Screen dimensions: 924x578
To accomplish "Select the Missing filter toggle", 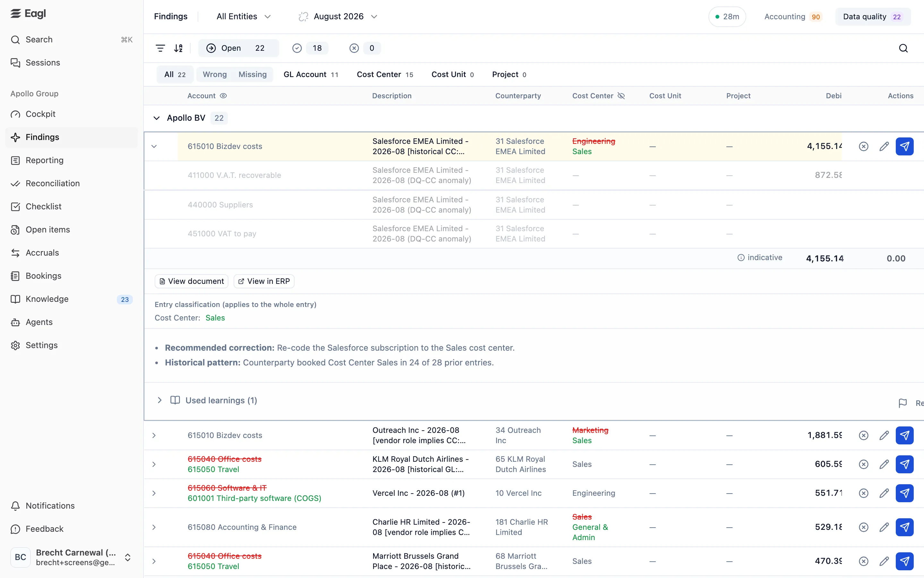I will [x=252, y=74].
